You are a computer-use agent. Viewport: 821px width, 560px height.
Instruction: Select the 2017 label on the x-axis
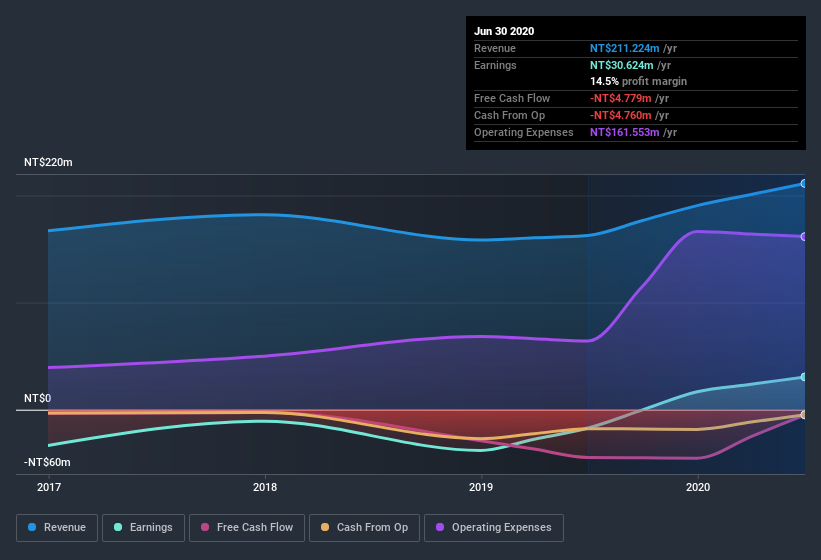[49, 487]
